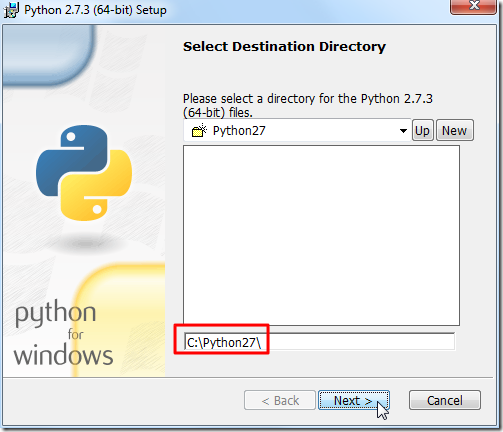Viewport: 503px width, 432px height.
Task: Click the yellow snake of the logo
Action: (x=97, y=187)
